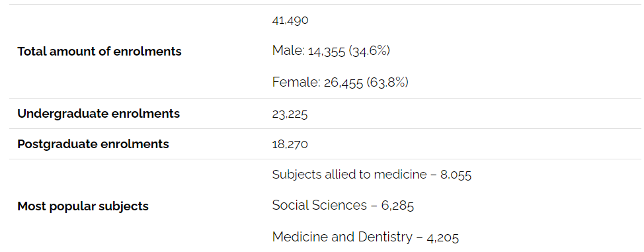Viewport: 644px width, 252px height.
Task: Select the postgraduate figure 18,270
Action: (x=290, y=144)
